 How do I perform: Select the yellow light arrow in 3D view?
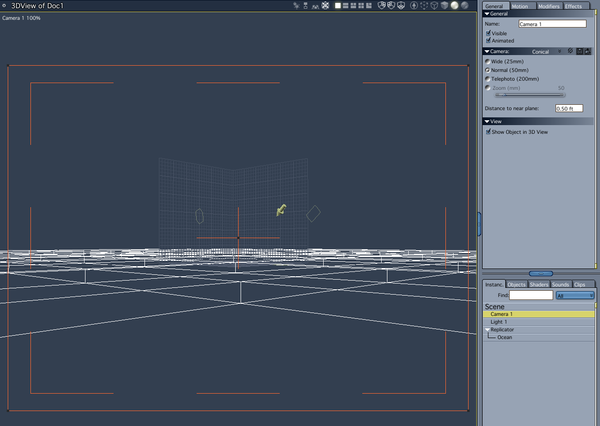click(x=281, y=210)
